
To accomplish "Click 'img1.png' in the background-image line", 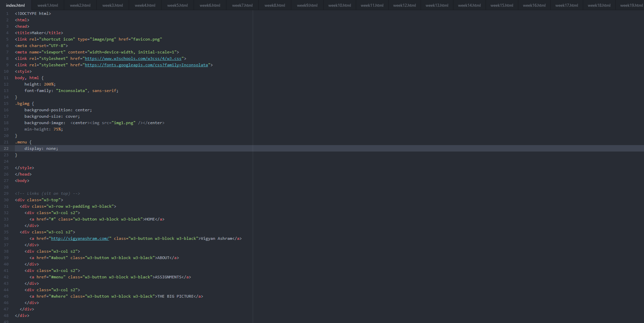I will click(x=123, y=123).
